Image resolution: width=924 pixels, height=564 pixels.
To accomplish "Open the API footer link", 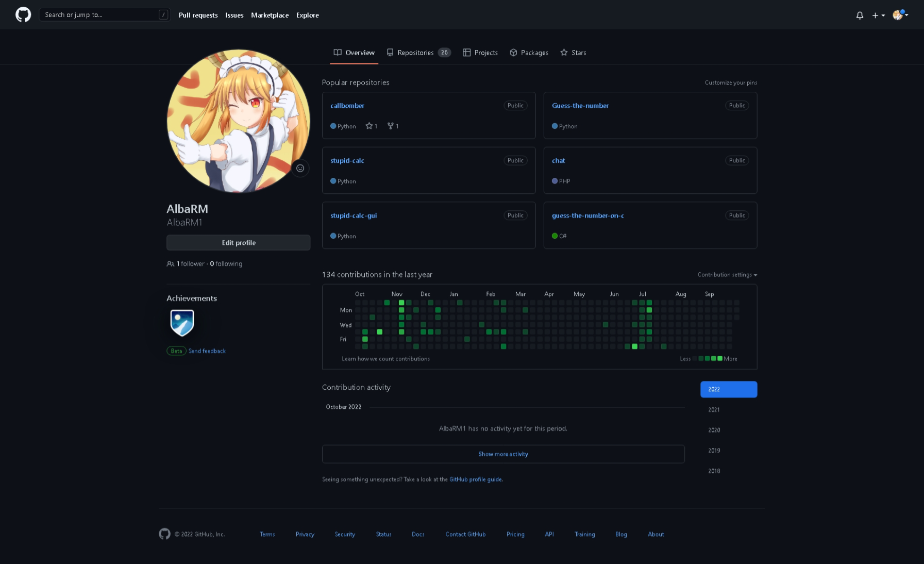I will (x=549, y=535).
